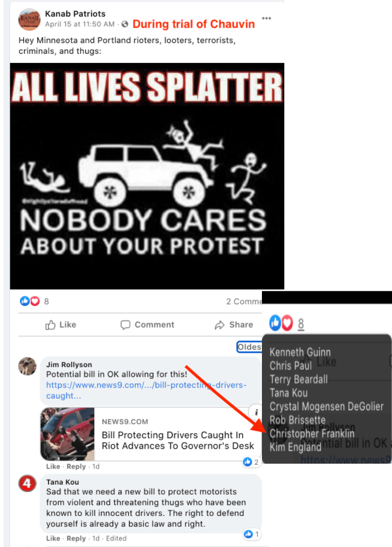Open Jim Rollyson's profile avatar
The height and width of the screenshot is (547, 392).
tap(27, 366)
